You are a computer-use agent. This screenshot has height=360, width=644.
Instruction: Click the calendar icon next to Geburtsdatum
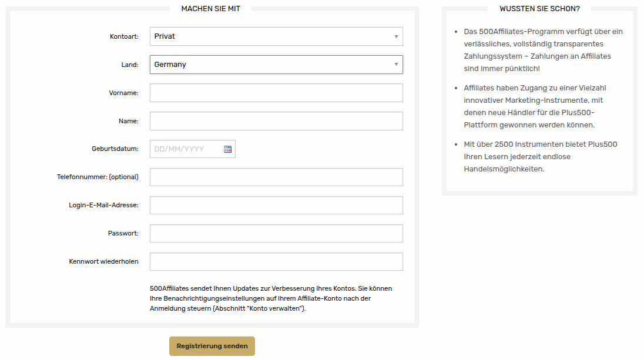click(x=229, y=149)
